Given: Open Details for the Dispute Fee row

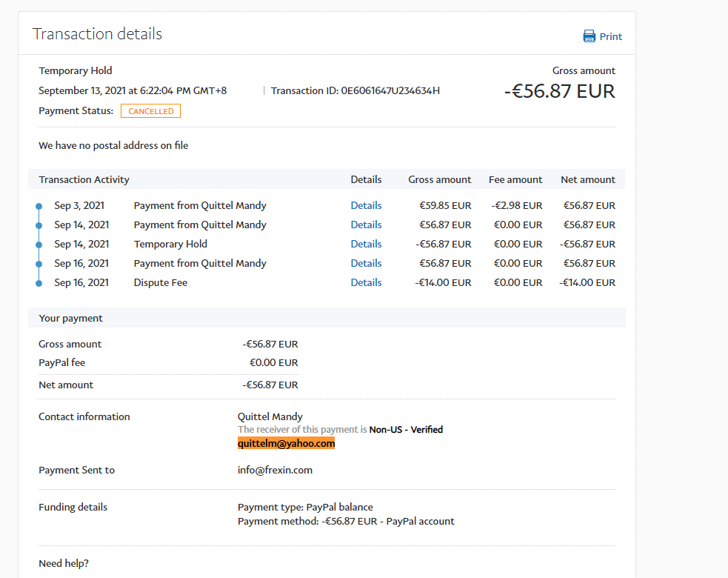Looking at the screenshot, I should 366,282.
